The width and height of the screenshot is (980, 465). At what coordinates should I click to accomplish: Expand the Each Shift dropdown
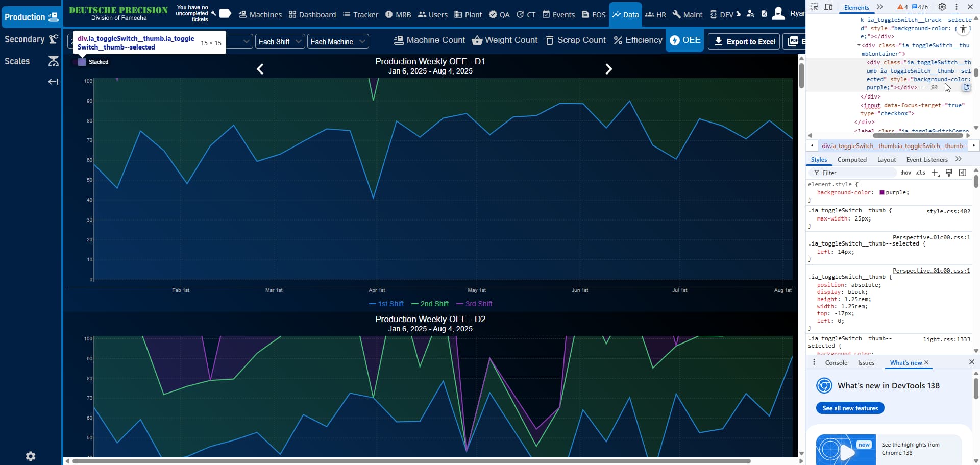point(280,41)
